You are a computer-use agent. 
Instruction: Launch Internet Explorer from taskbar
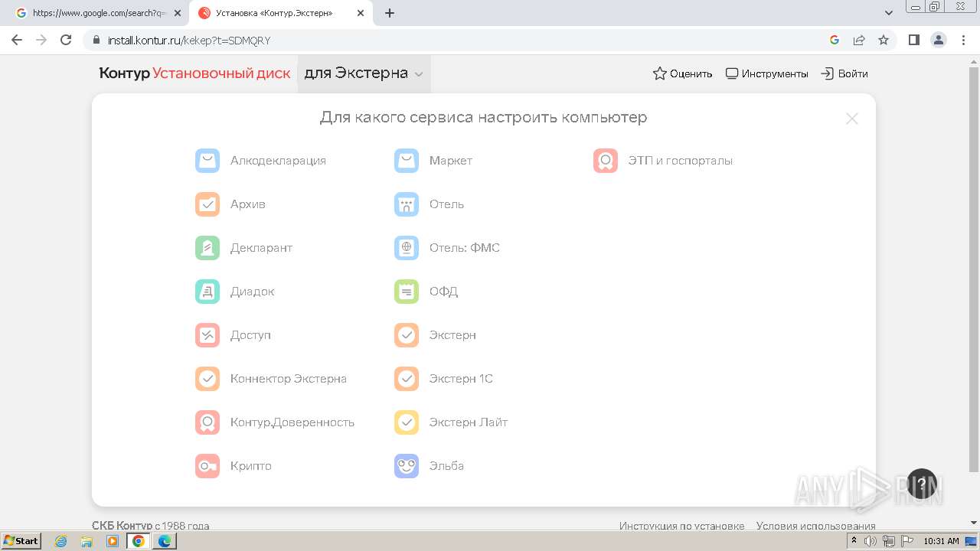61,541
